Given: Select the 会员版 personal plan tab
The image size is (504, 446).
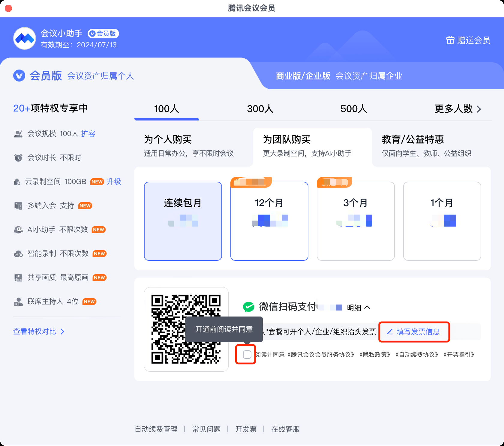Looking at the screenshot, I should pos(73,76).
